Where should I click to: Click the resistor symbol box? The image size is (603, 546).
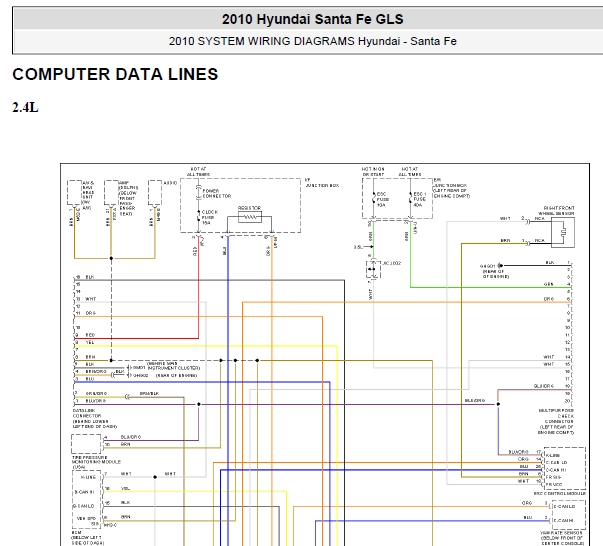pos(250,217)
